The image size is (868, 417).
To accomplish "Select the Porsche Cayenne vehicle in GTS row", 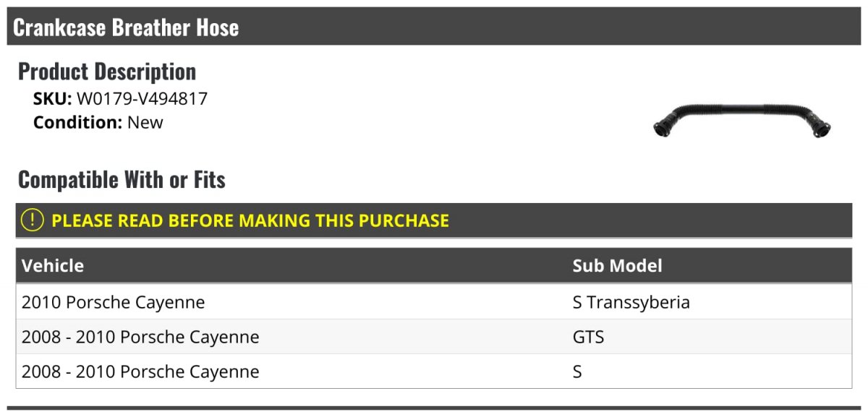I will [x=140, y=337].
